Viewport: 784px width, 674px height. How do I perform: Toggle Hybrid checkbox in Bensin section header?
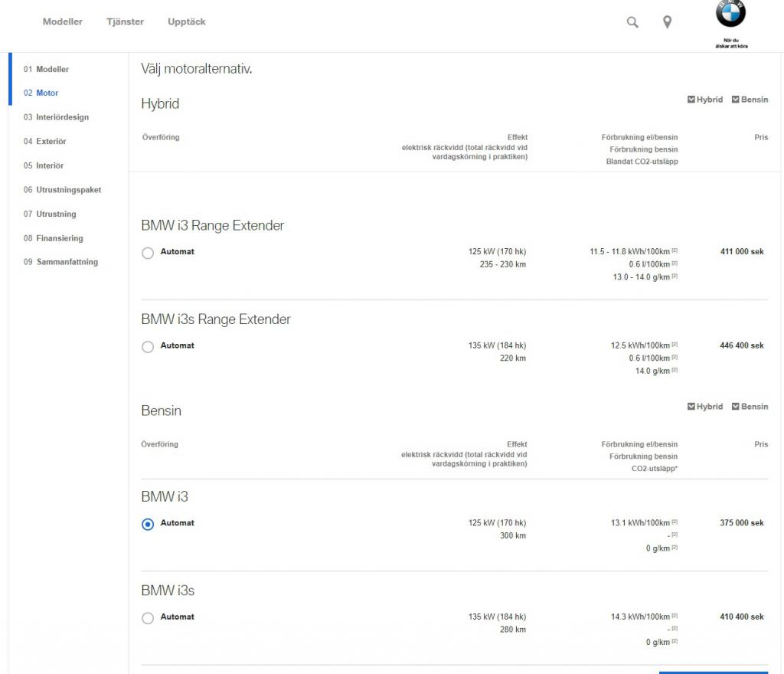(691, 407)
